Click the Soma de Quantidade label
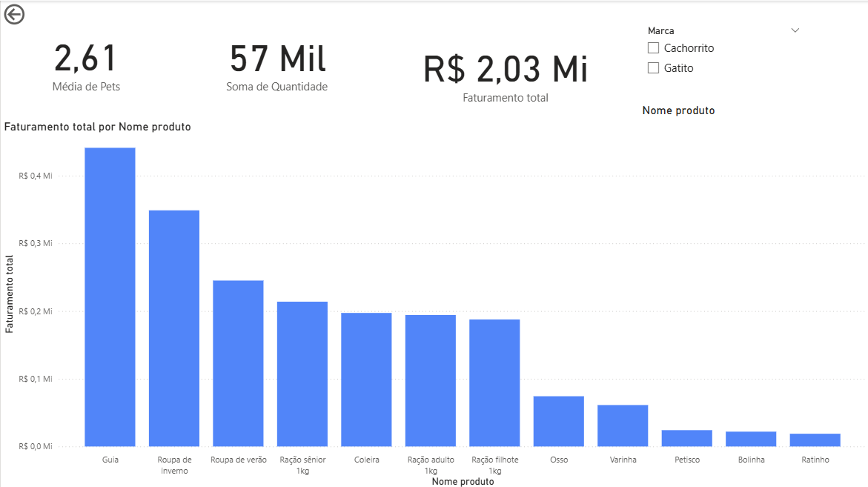This screenshot has width=868, height=487. 276,87
